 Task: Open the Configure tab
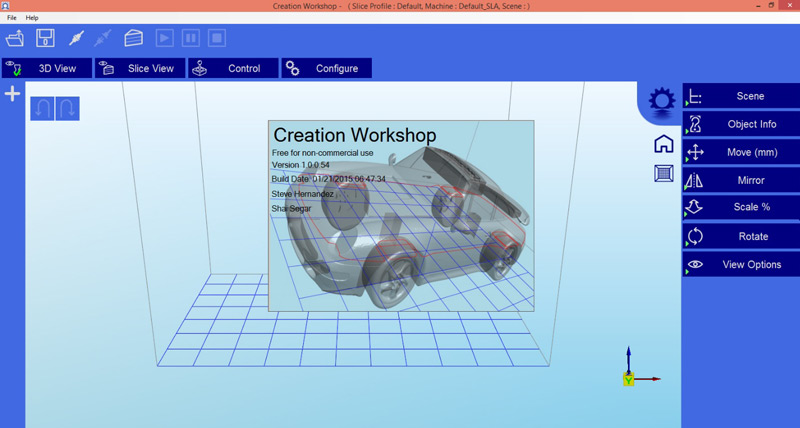pos(327,68)
